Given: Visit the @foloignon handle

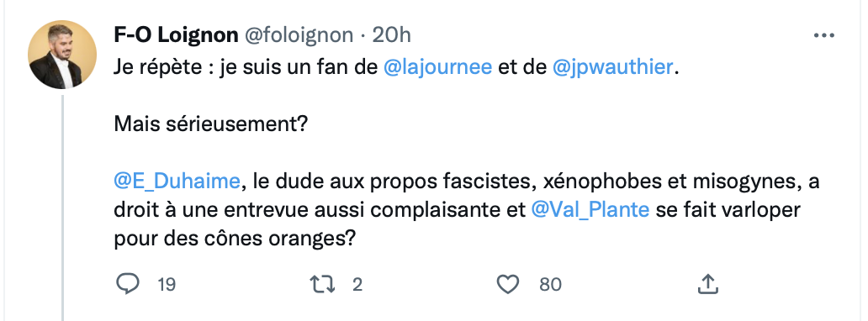Looking at the screenshot, I should tap(299, 35).
